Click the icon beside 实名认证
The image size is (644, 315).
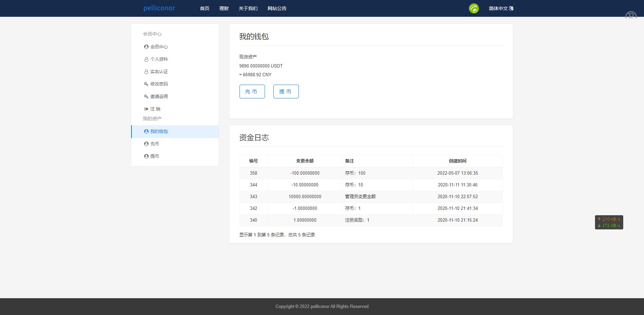point(146,72)
